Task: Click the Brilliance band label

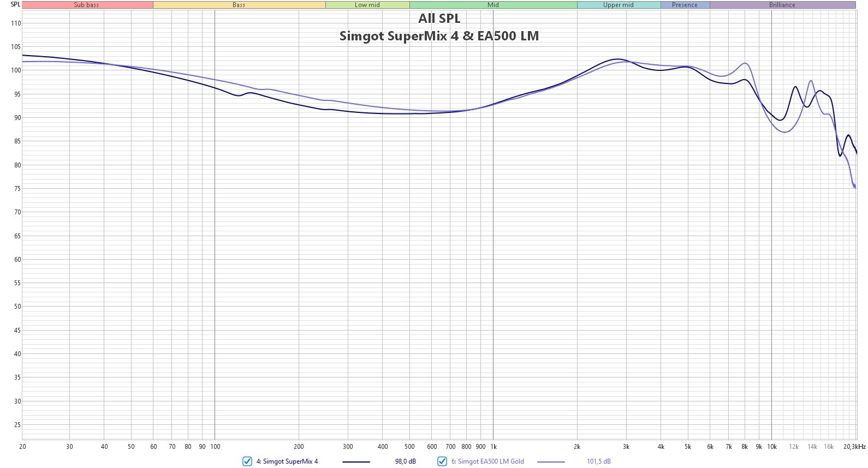Action: (x=782, y=5)
